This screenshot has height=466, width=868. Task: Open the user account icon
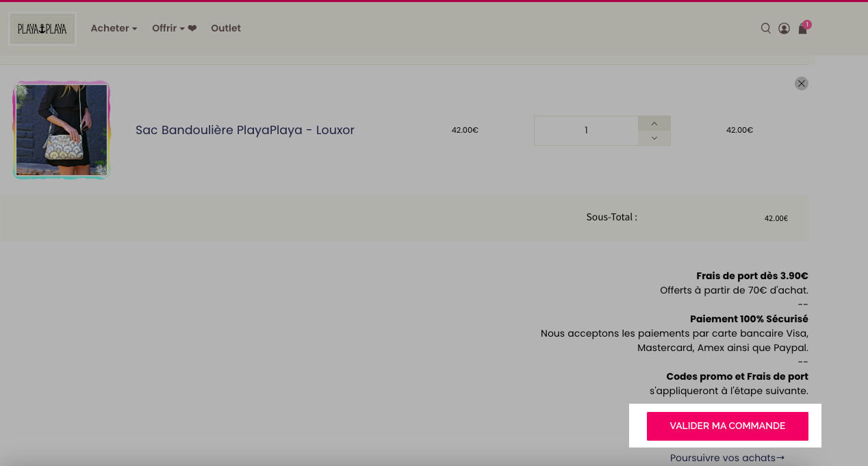(784, 28)
